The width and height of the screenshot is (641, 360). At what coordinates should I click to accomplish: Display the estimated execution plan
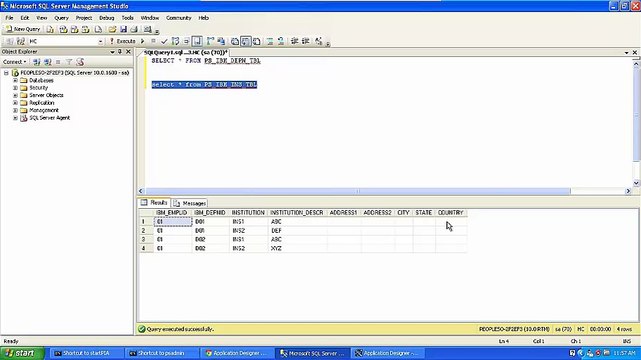(x=175, y=41)
